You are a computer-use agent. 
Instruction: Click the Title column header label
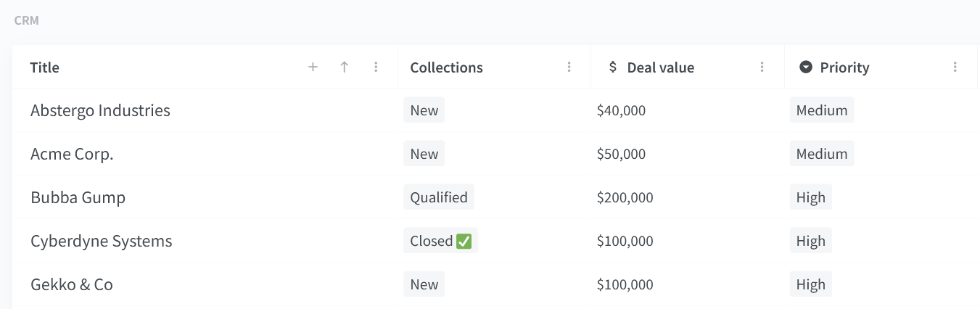pyautogui.click(x=45, y=67)
